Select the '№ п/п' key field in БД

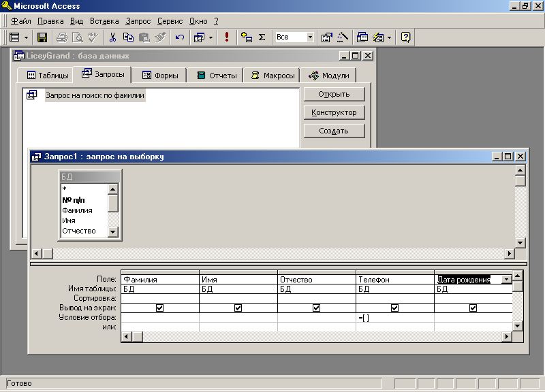[x=74, y=200]
